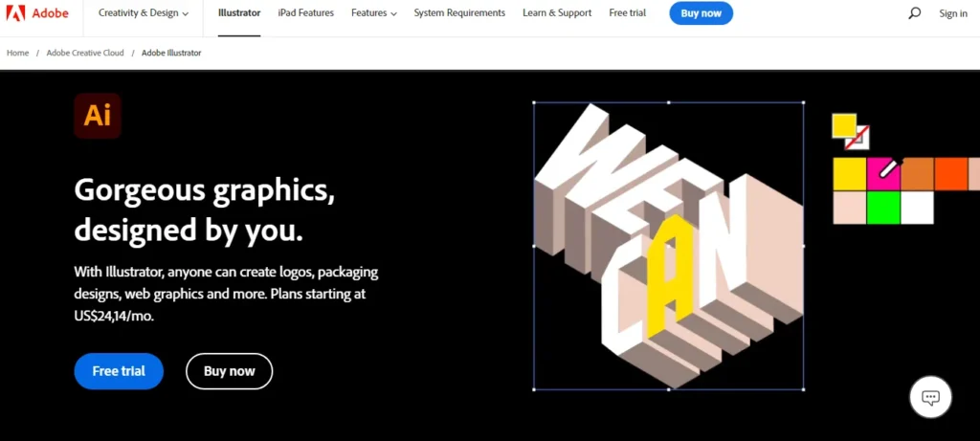This screenshot has height=441, width=980.
Task: Click the yellow letter A in artwork
Action: click(669, 278)
